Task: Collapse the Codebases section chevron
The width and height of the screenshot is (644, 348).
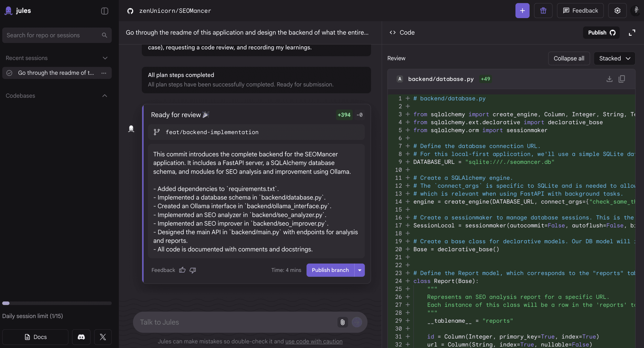Action: tap(105, 96)
